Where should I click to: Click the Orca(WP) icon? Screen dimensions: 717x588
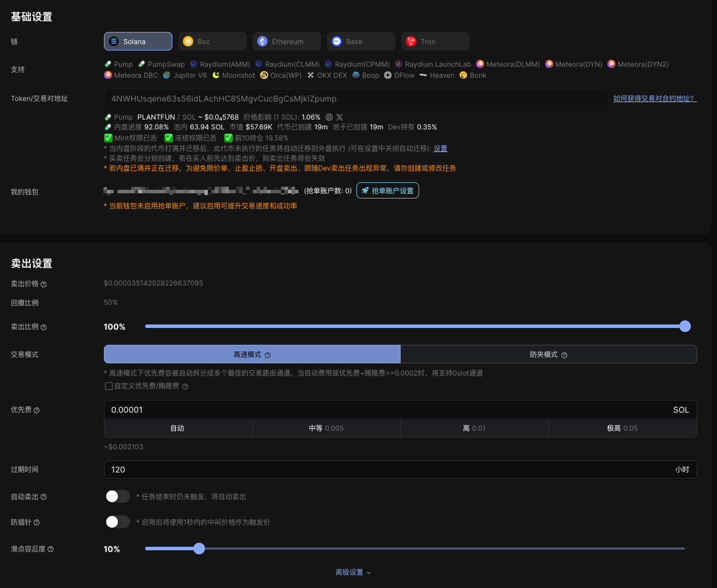264,75
